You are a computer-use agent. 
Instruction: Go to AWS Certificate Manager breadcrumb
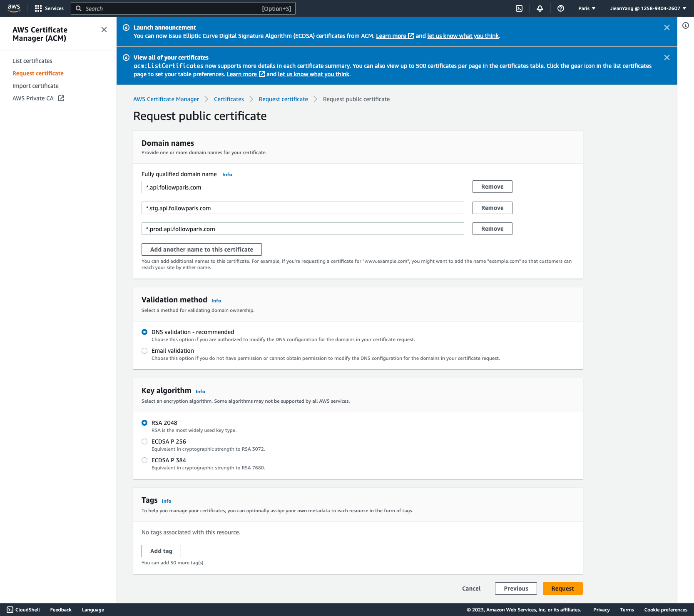tap(166, 99)
